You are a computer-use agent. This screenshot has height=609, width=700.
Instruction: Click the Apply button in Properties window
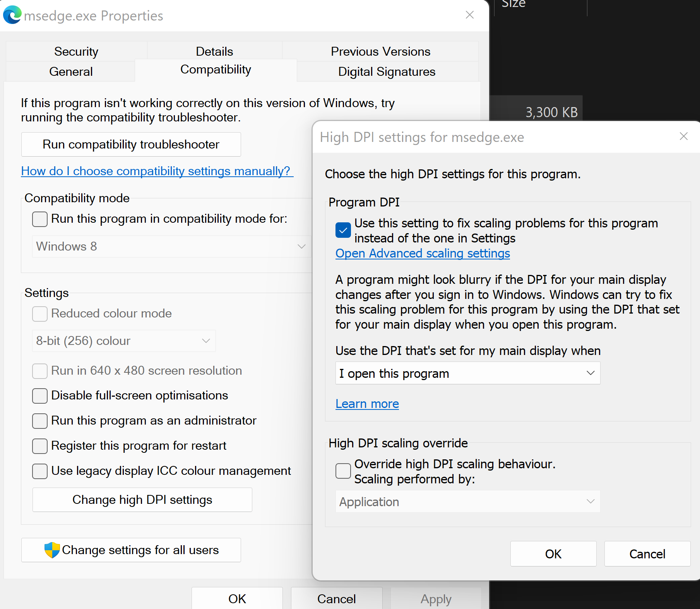[x=436, y=598]
